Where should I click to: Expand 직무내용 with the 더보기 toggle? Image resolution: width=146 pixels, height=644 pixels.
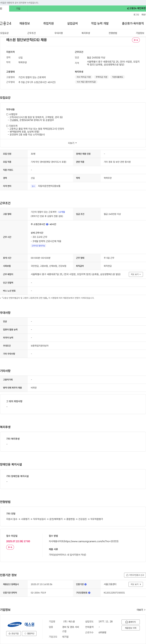click(73, 143)
